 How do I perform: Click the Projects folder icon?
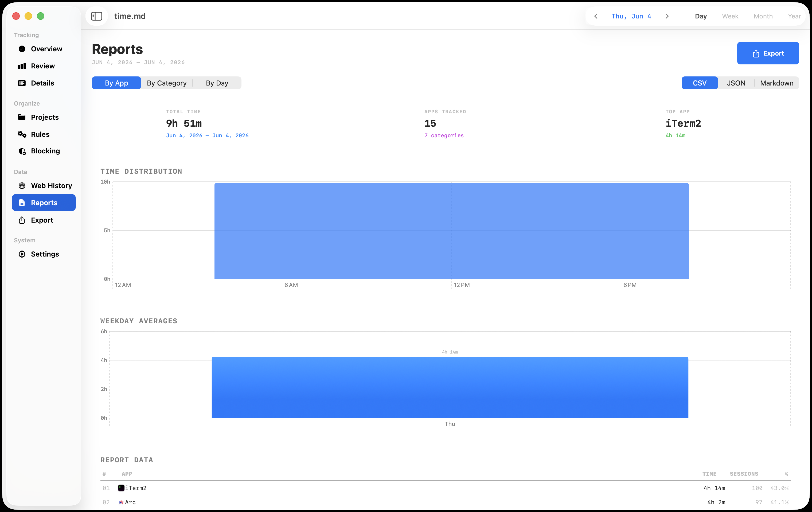pyautogui.click(x=22, y=117)
